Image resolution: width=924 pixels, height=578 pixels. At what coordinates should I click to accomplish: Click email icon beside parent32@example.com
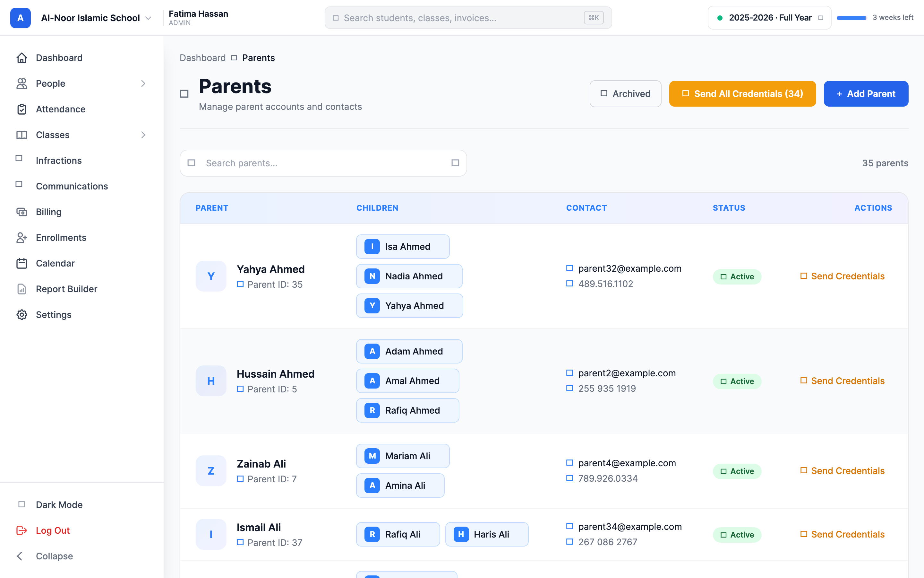coord(570,268)
